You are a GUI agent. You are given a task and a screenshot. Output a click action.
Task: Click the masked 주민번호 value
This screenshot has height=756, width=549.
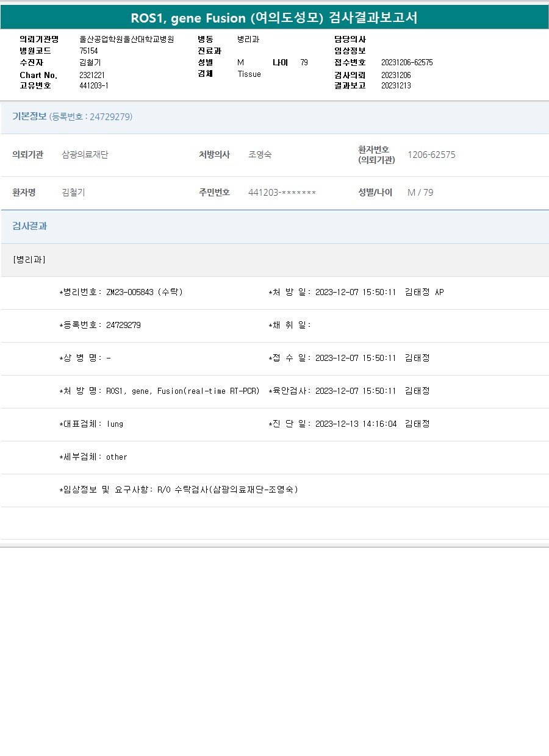[x=282, y=193]
